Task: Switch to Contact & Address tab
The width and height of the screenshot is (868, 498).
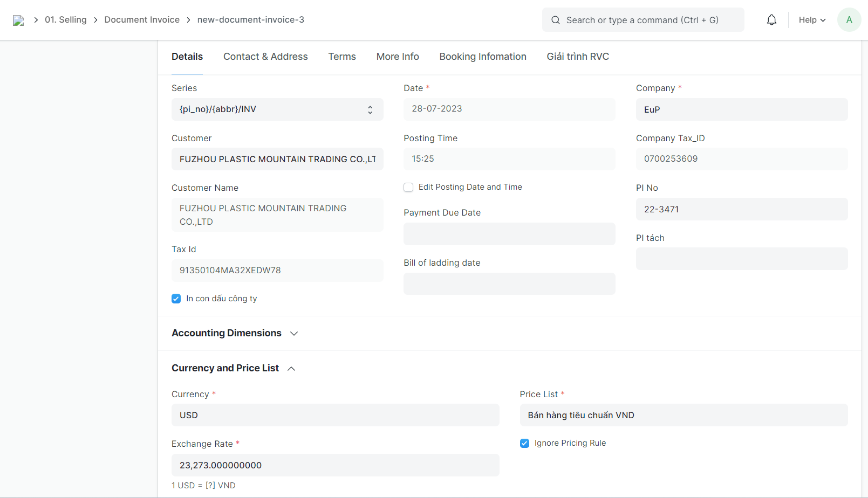Action: [265, 57]
